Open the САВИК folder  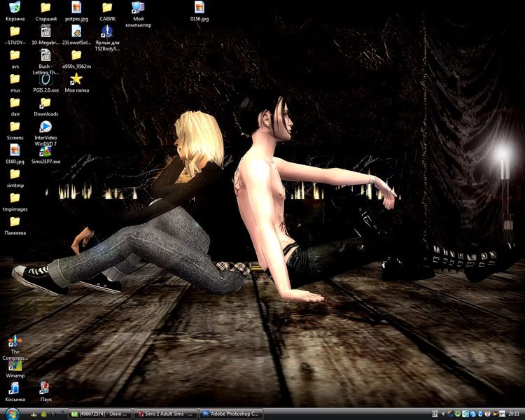(x=108, y=11)
